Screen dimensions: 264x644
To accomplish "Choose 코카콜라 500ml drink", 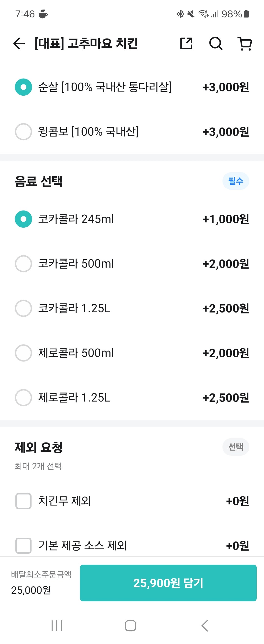I will 23,263.
